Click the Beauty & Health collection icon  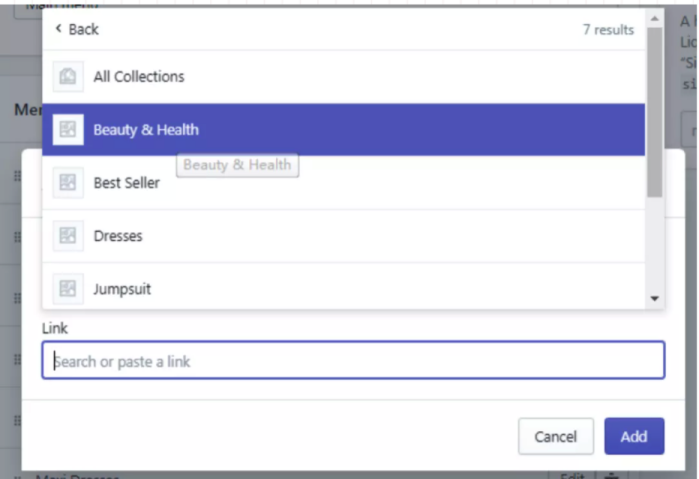(68, 129)
